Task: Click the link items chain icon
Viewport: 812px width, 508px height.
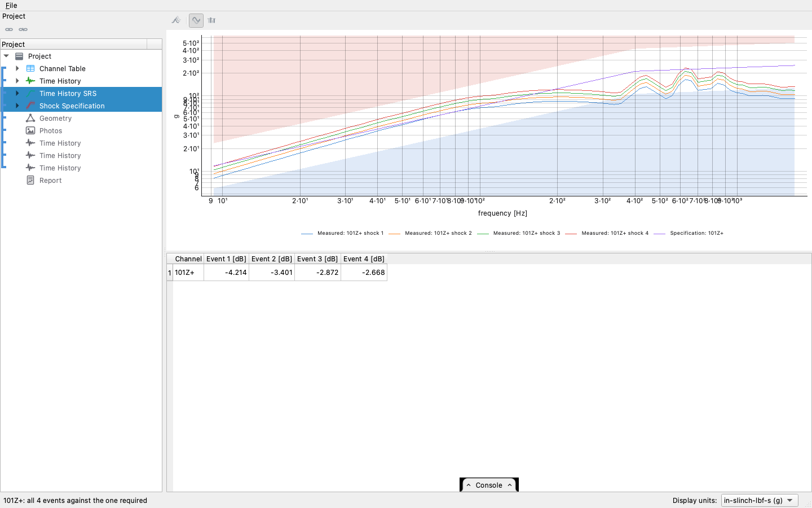Action: [9, 29]
